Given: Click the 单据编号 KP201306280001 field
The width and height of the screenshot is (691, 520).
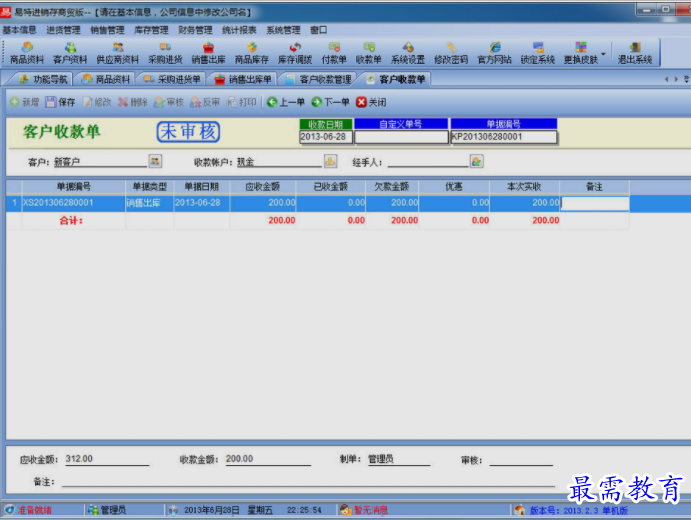Looking at the screenshot, I should coord(504,137).
